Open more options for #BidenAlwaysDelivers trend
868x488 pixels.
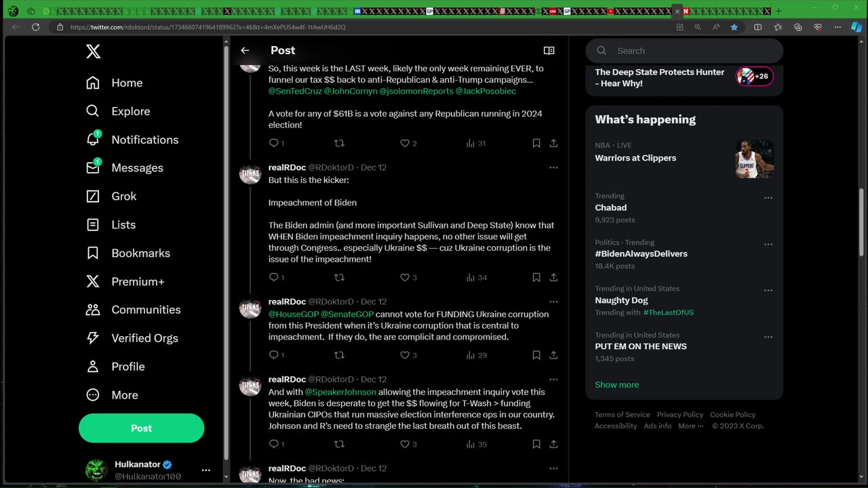point(768,244)
